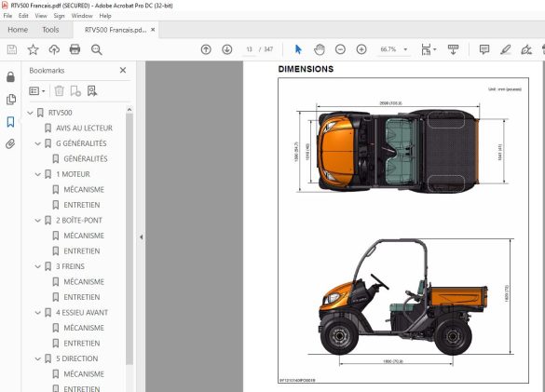This screenshot has height=392, width=545.
Task: Choose the selection arrow tool
Action: point(298,49)
